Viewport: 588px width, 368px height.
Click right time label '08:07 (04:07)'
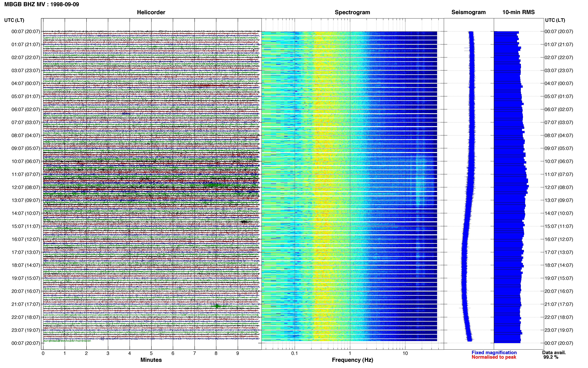tap(559, 135)
